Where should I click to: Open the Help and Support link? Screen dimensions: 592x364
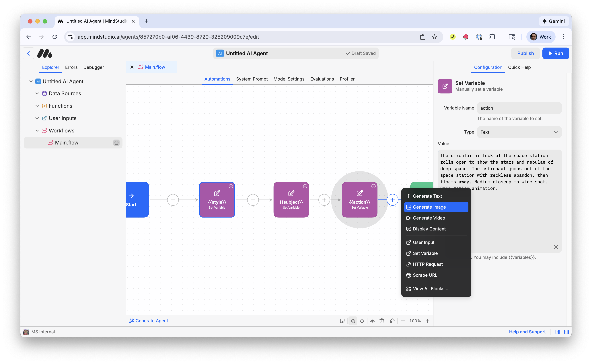click(x=527, y=332)
